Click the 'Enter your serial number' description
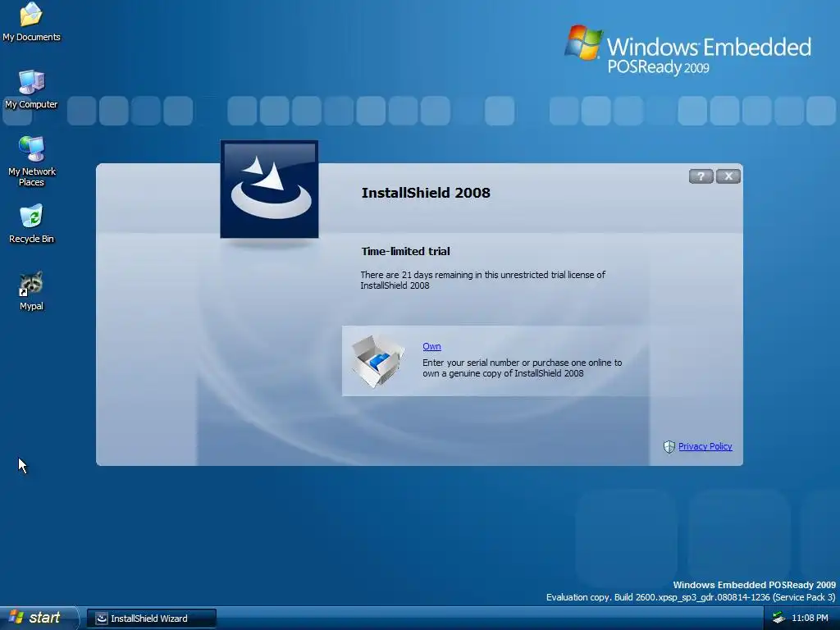The width and height of the screenshot is (840, 630). pos(523,368)
